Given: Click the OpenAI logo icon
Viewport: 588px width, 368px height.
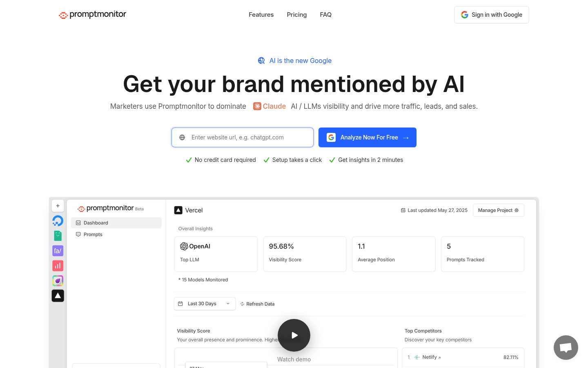Looking at the screenshot, I should (184, 246).
